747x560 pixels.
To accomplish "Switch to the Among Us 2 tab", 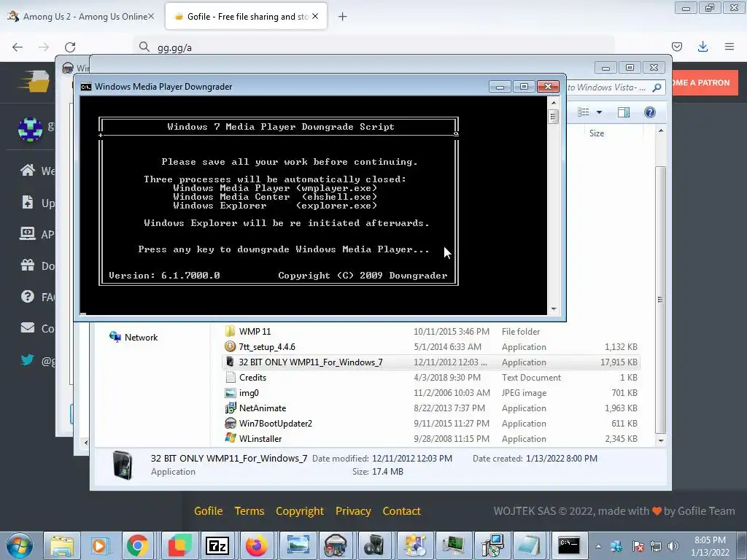I will tap(82, 16).
